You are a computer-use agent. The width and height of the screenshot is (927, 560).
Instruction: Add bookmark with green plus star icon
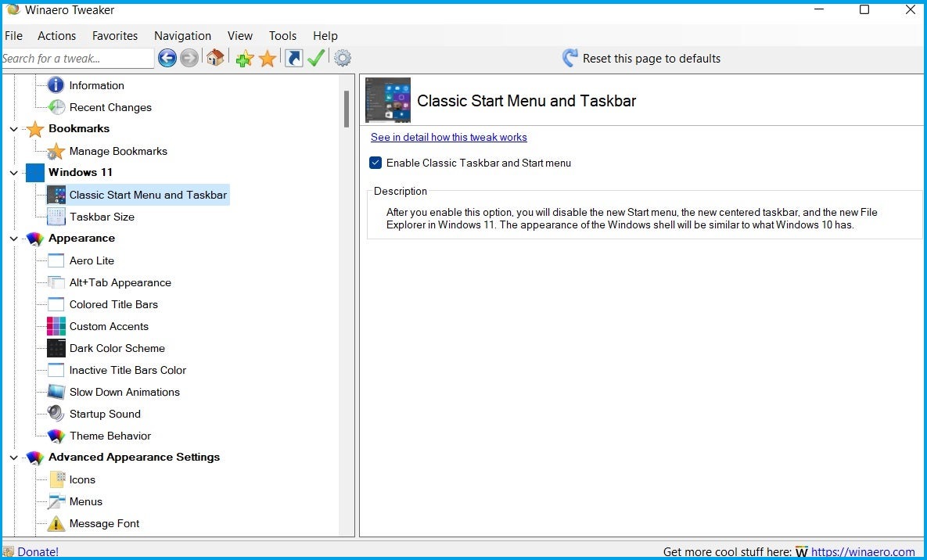tap(245, 58)
